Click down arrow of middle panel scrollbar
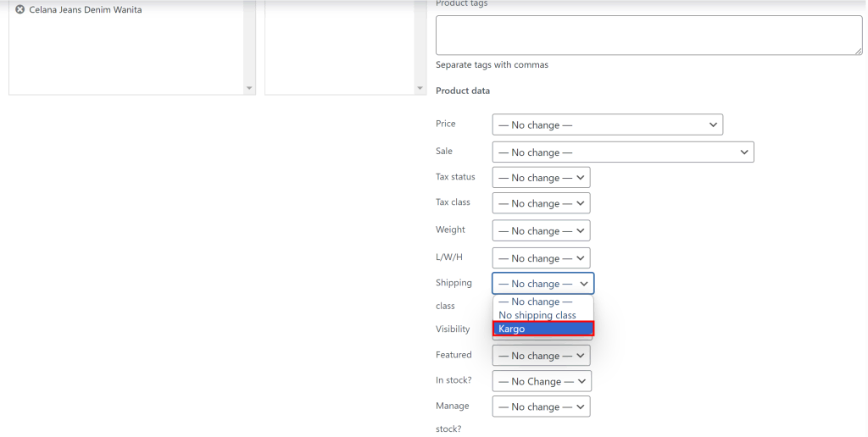Image resolution: width=868 pixels, height=437 pixels. click(420, 88)
